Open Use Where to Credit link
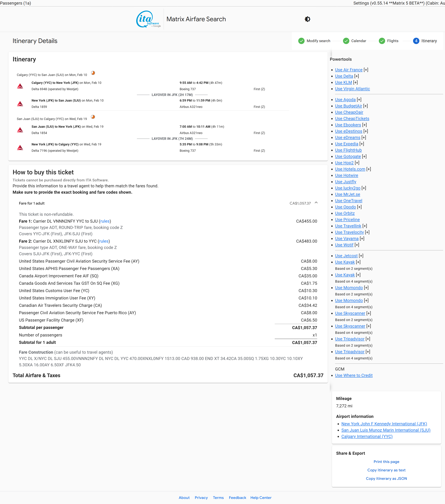Screen dimensions: 445x504 [x=354, y=375]
